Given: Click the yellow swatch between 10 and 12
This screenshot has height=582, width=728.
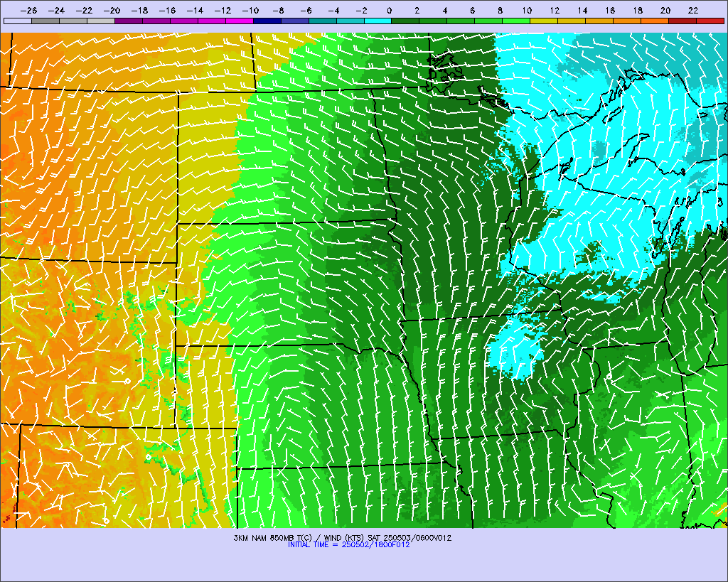Looking at the screenshot, I should click(544, 21).
